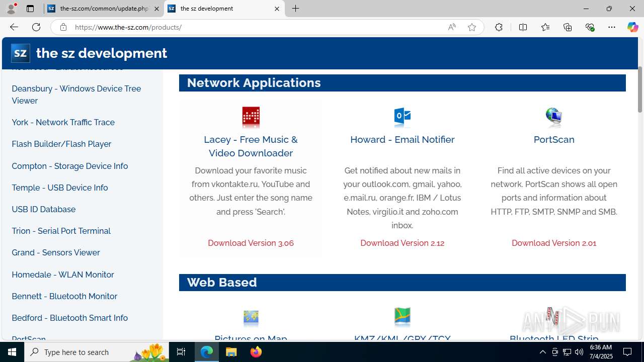Screen dimensions: 644x362
Task: Download Howard Version 2.12
Action: coord(402,243)
